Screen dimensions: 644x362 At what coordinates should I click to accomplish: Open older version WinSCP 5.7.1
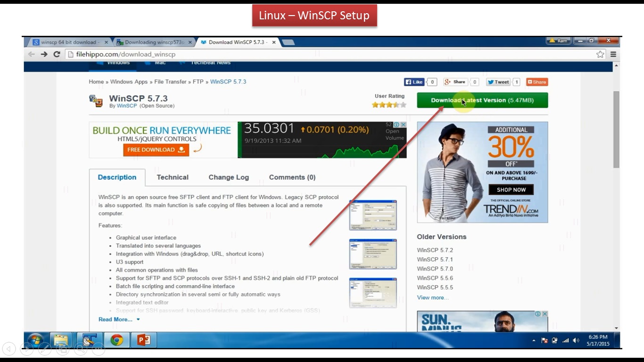pos(435,260)
